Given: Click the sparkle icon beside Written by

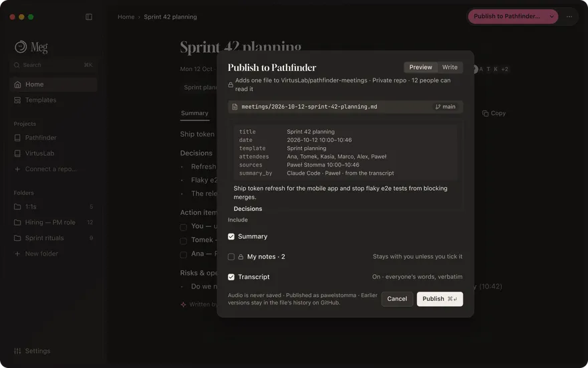Looking at the screenshot, I should point(183,304).
